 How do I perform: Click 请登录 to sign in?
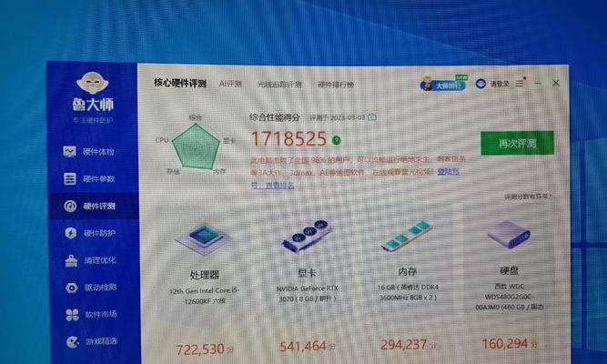coord(500,84)
